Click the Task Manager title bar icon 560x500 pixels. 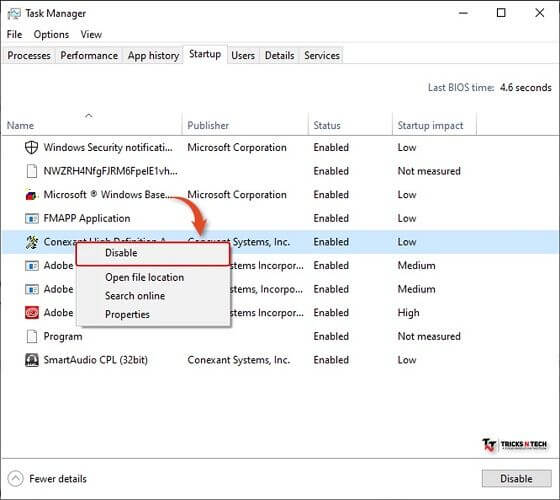[x=14, y=14]
